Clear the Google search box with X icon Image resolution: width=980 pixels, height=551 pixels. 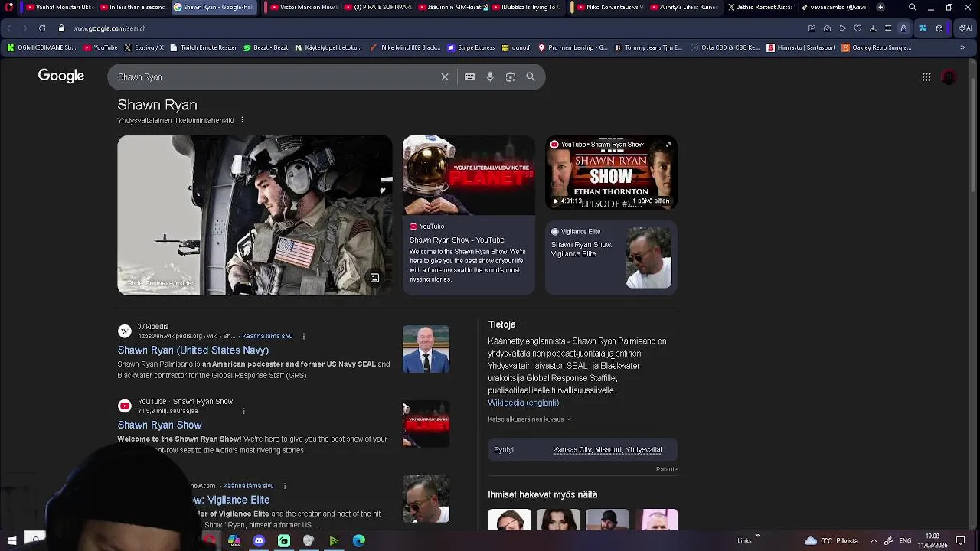[x=444, y=77]
